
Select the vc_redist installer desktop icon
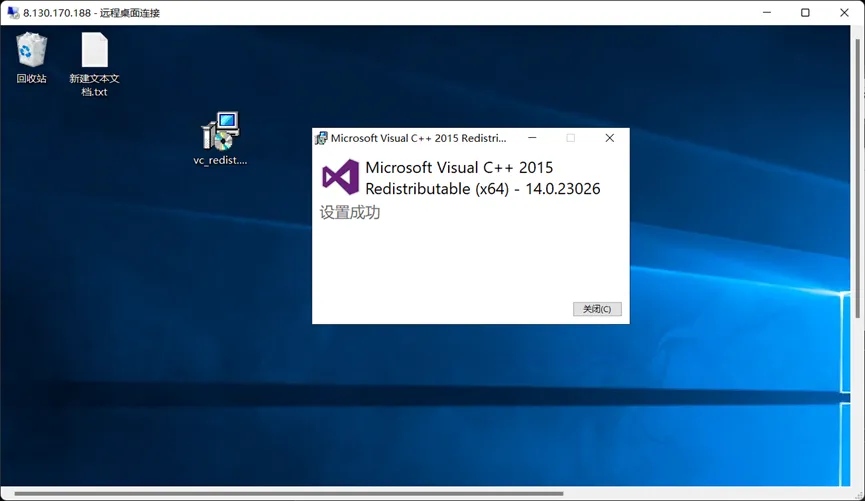[x=220, y=138]
